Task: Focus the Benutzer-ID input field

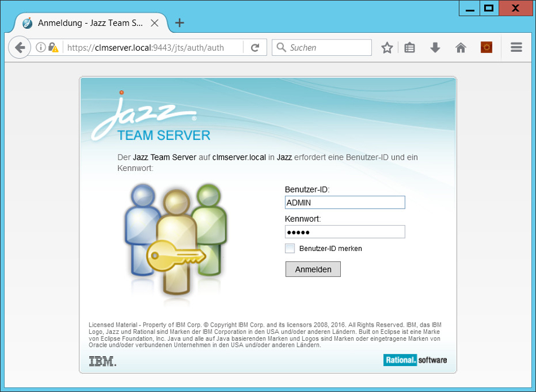Action: (345, 202)
